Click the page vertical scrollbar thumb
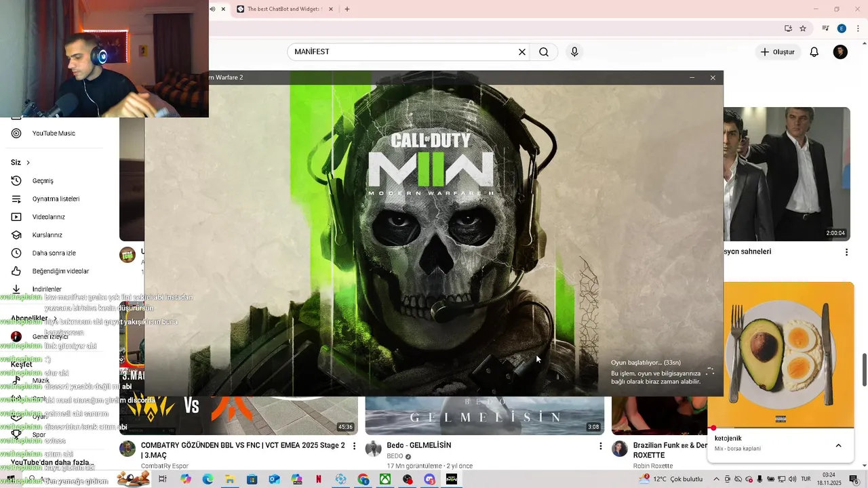868x488 pixels. click(x=864, y=369)
